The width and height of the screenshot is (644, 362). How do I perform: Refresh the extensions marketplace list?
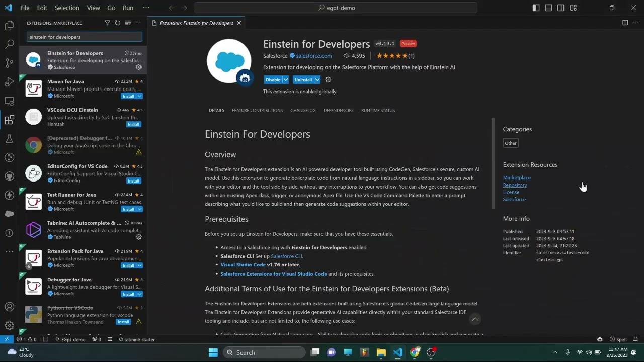(117, 23)
